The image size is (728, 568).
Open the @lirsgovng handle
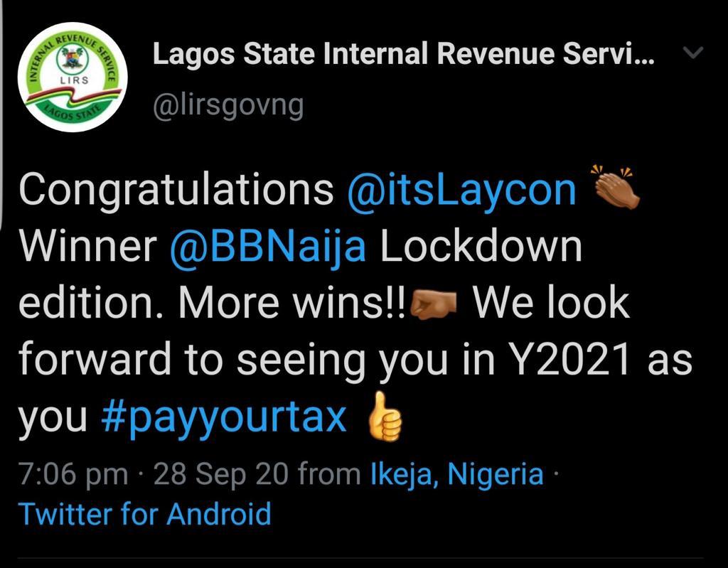click(x=228, y=105)
